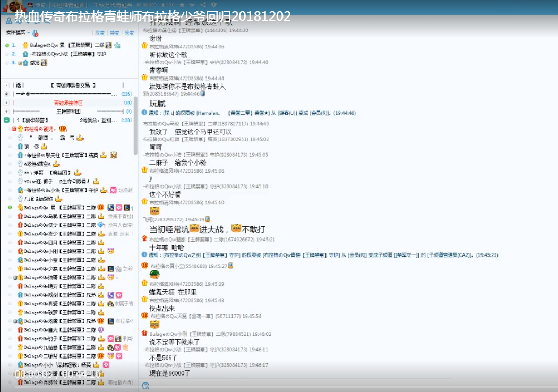Click the pink diamond badge on 小法 守护 row
Screen dimensions: 558x392
click(113, 190)
